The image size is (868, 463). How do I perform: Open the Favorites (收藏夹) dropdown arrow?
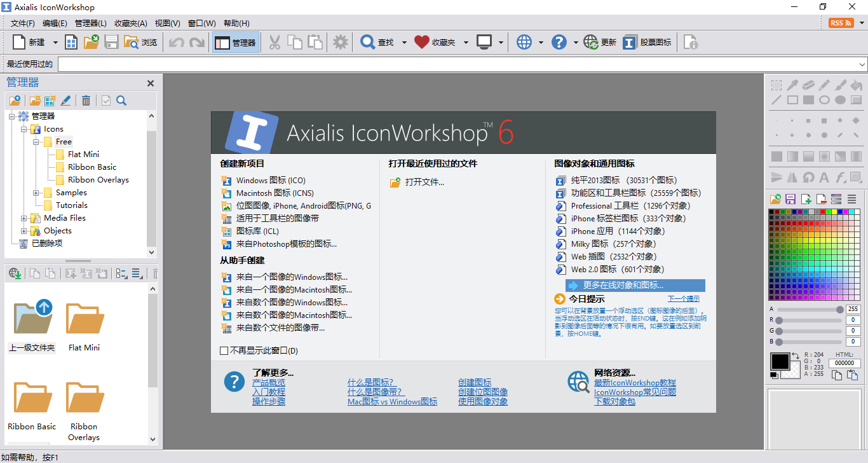pos(466,43)
